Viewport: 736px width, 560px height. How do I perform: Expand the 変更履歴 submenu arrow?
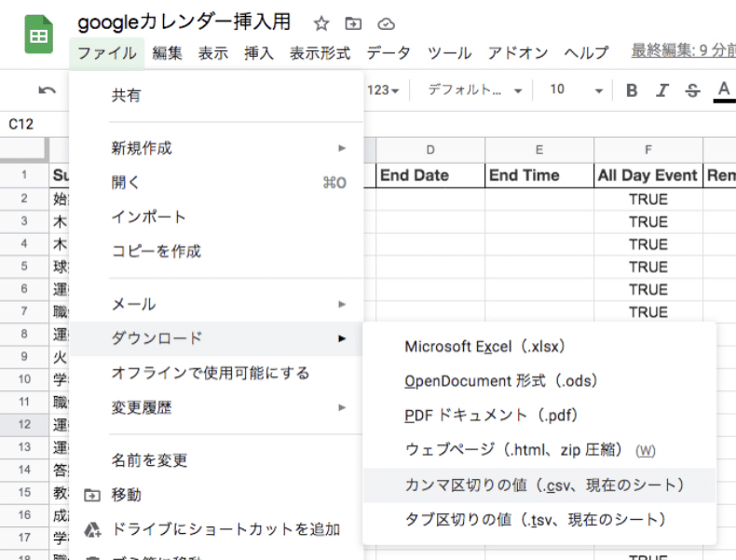tap(342, 407)
